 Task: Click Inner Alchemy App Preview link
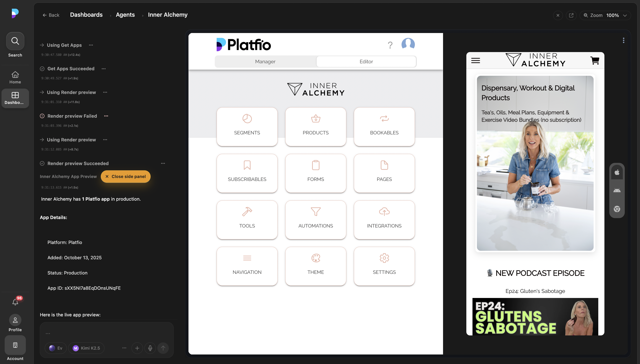click(x=68, y=176)
